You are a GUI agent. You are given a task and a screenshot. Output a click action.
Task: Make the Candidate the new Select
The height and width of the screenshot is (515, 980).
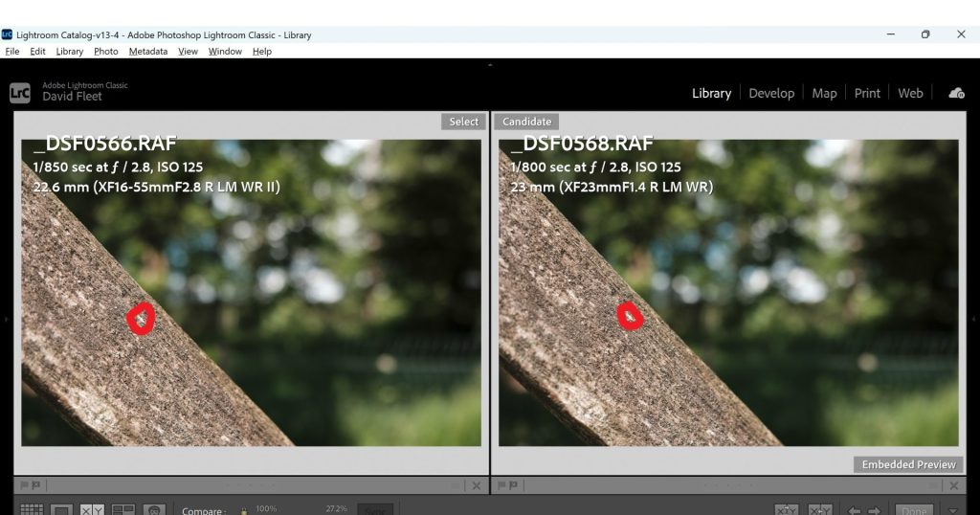(x=819, y=510)
